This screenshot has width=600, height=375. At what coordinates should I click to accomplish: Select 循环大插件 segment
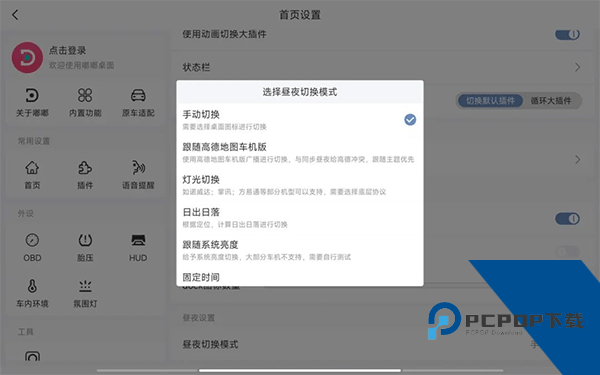(551, 101)
